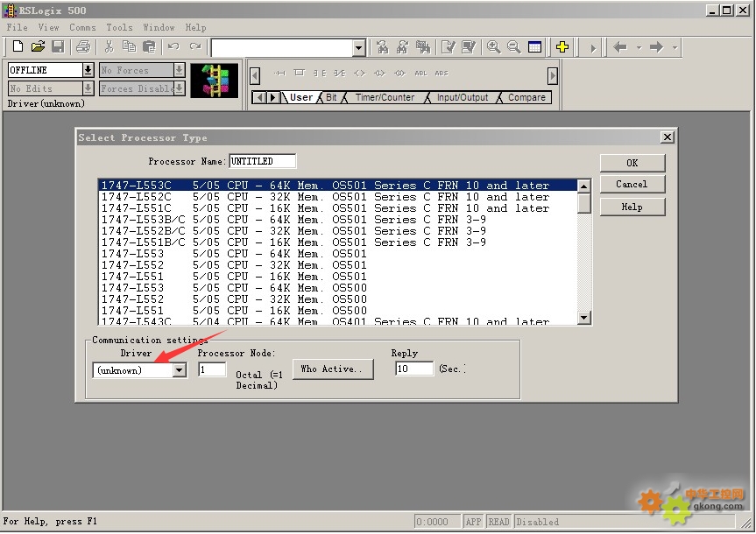756x534 pixels.
Task: Undo the last action via toolbar icon
Action: [173, 46]
